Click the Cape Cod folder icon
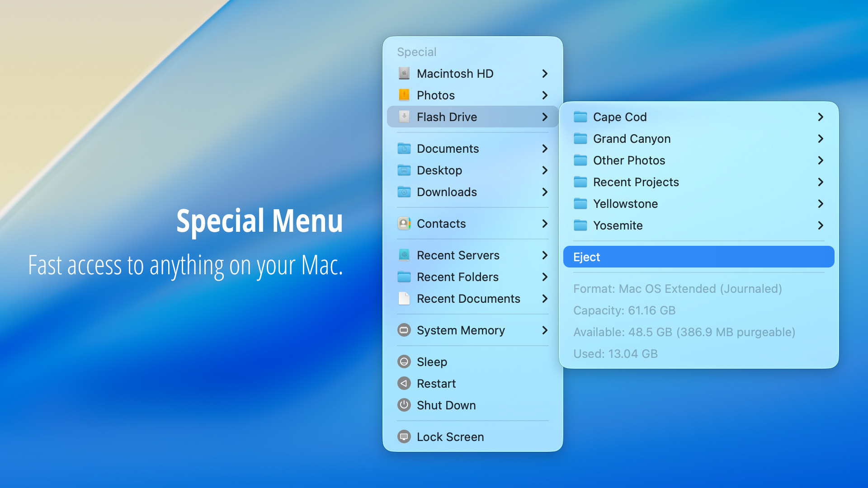868x488 pixels. coord(580,117)
